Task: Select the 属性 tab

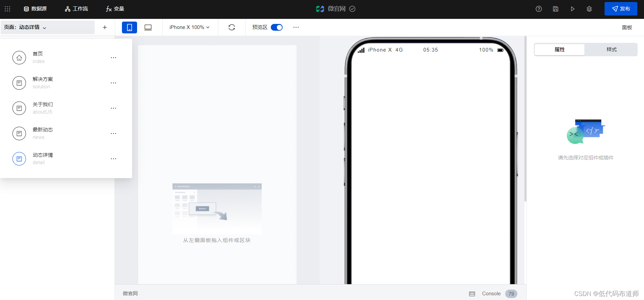Action: coord(559,50)
